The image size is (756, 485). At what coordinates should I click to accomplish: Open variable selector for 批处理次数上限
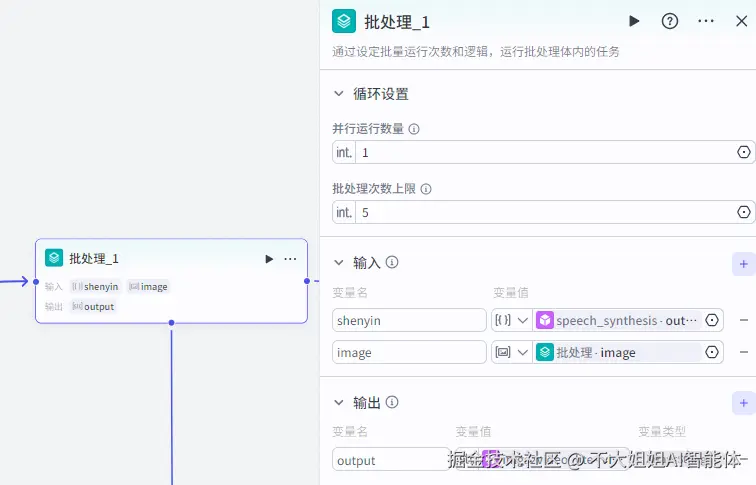pyautogui.click(x=743, y=212)
